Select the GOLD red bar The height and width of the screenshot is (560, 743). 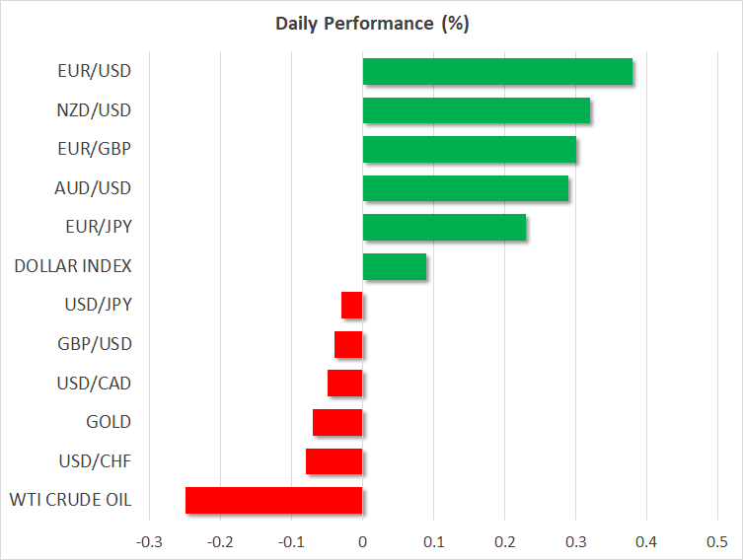[338, 422]
